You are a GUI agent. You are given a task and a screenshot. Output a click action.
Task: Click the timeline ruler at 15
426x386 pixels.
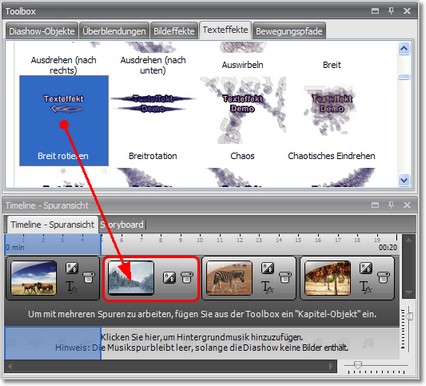[298, 240]
